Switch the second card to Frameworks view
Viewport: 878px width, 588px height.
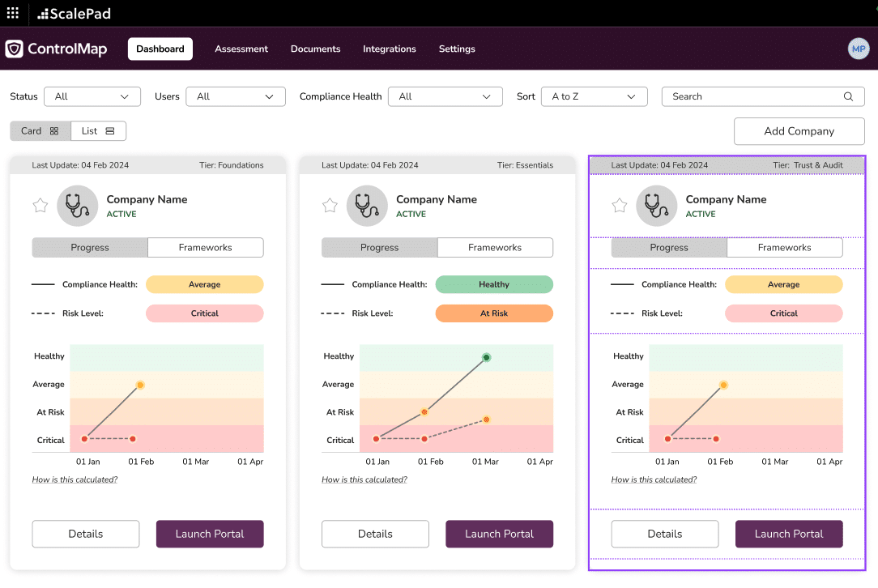click(495, 247)
